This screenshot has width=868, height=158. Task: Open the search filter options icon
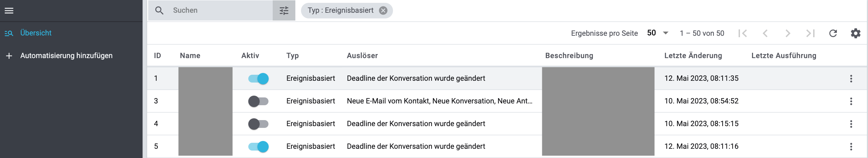284,11
